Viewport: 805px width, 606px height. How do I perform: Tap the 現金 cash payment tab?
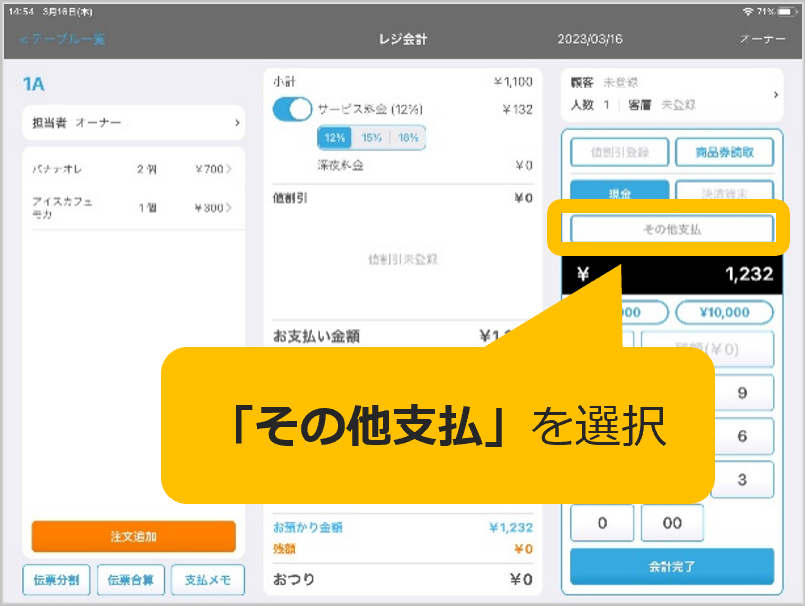point(620,192)
